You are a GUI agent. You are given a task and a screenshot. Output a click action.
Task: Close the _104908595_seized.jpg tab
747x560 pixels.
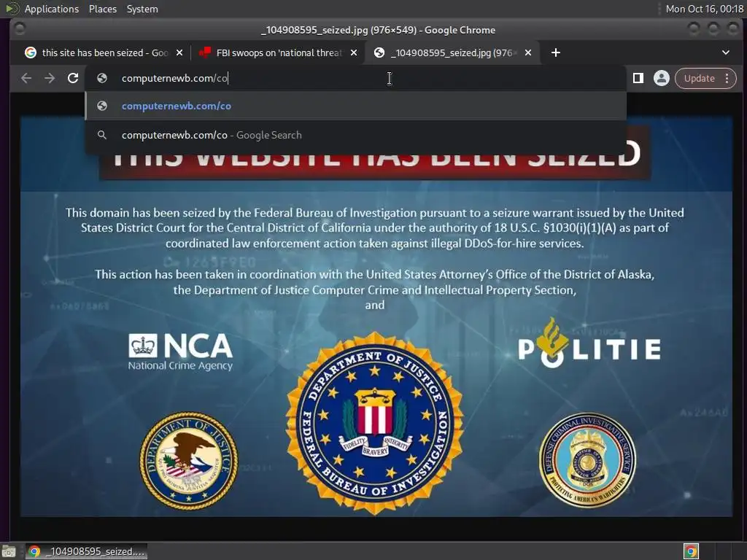[x=528, y=52]
